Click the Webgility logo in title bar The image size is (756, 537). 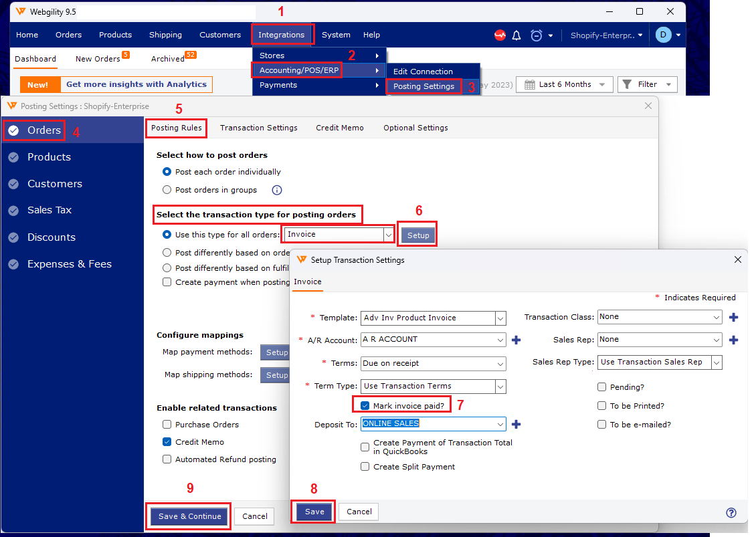pos(21,11)
